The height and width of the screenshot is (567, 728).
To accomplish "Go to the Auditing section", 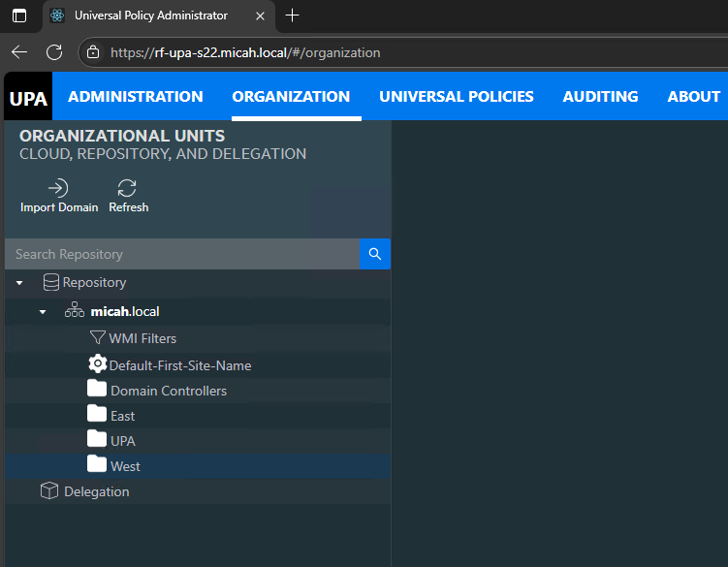I will coord(600,97).
